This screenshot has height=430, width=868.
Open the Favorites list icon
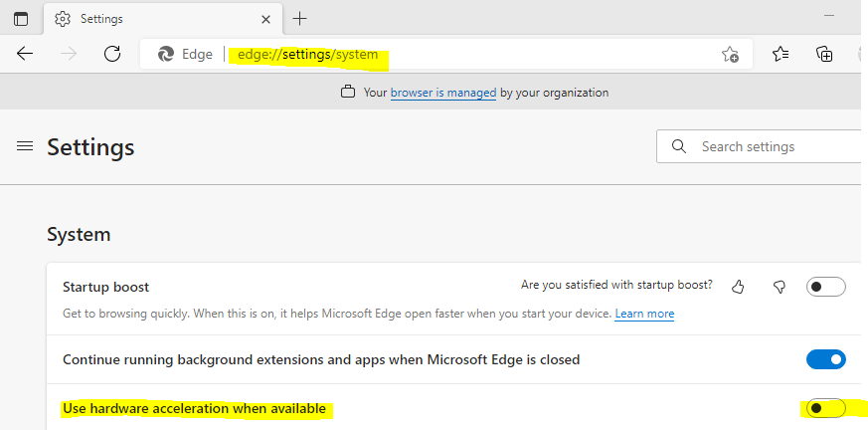(x=781, y=54)
